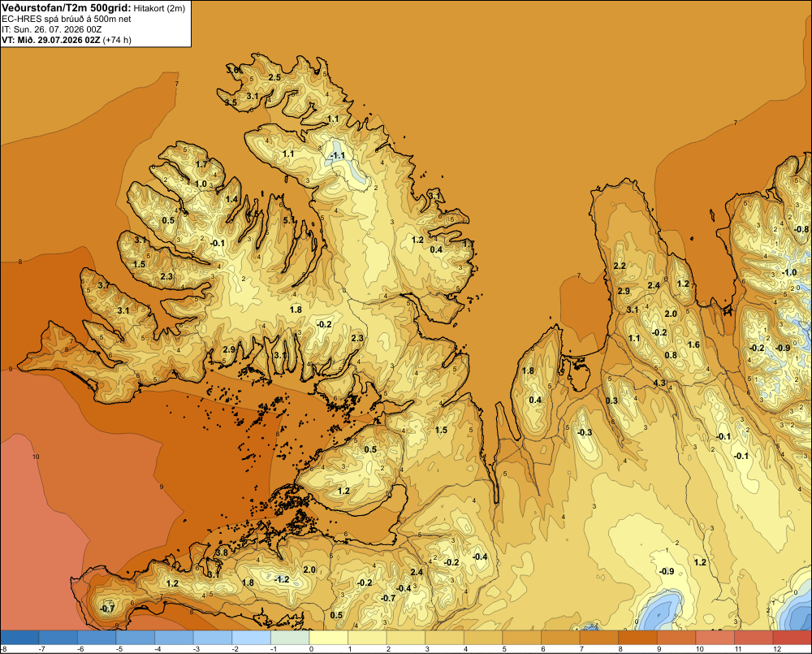Click the '9' label on the legend scale
The height and width of the screenshot is (654, 812).
point(659,649)
